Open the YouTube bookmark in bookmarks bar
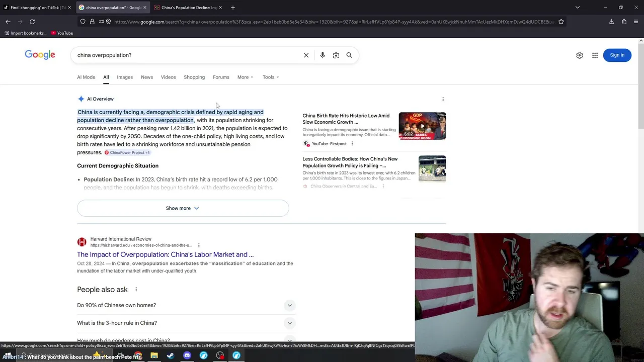Viewport: 644px width, 362px height. click(62, 33)
